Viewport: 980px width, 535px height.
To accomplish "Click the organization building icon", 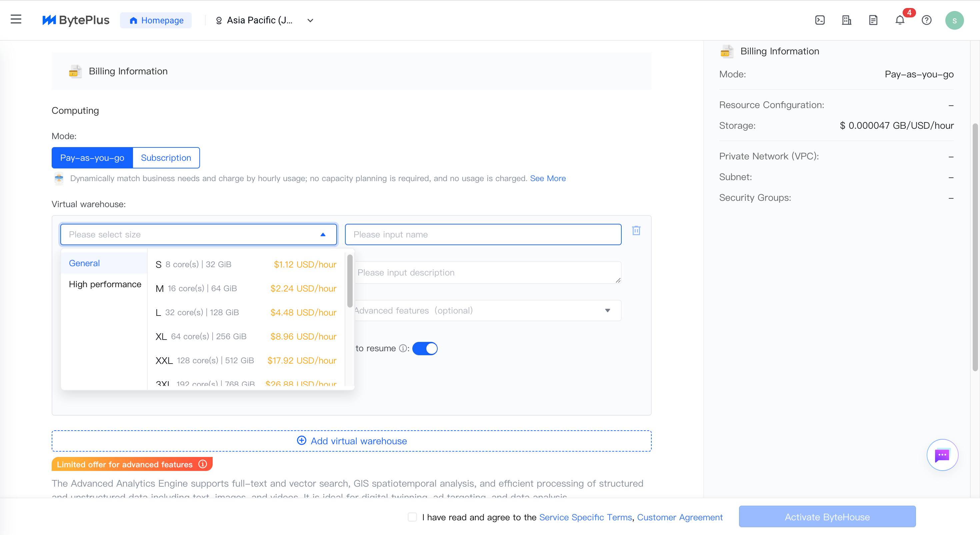I will click(x=846, y=20).
